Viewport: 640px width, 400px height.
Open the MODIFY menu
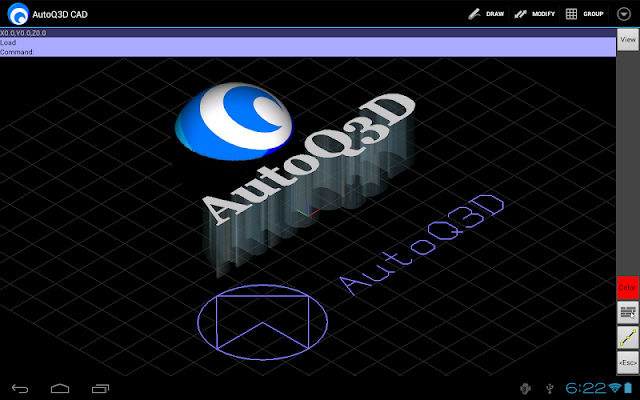point(534,14)
